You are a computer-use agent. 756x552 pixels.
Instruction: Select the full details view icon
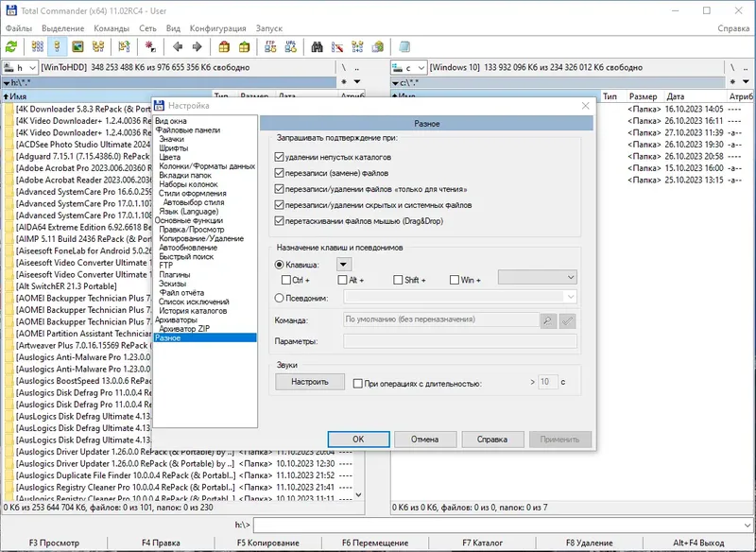point(58,46)
